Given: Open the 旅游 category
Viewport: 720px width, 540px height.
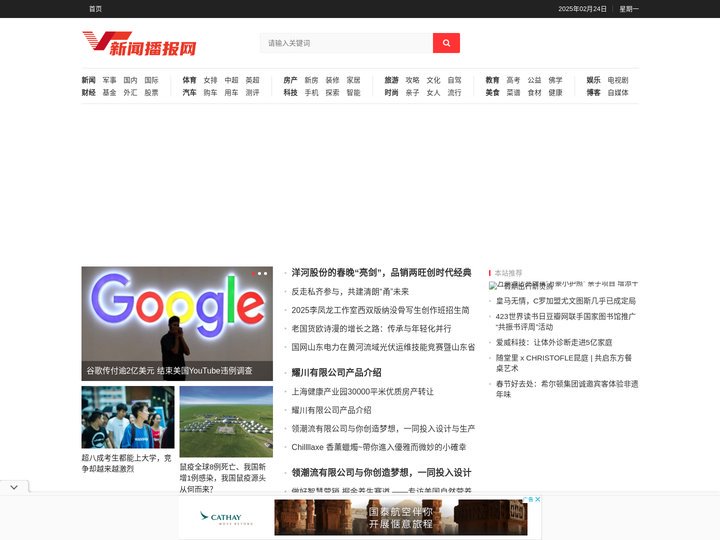Looking at the screenshot, I should [x=391, y=80].
